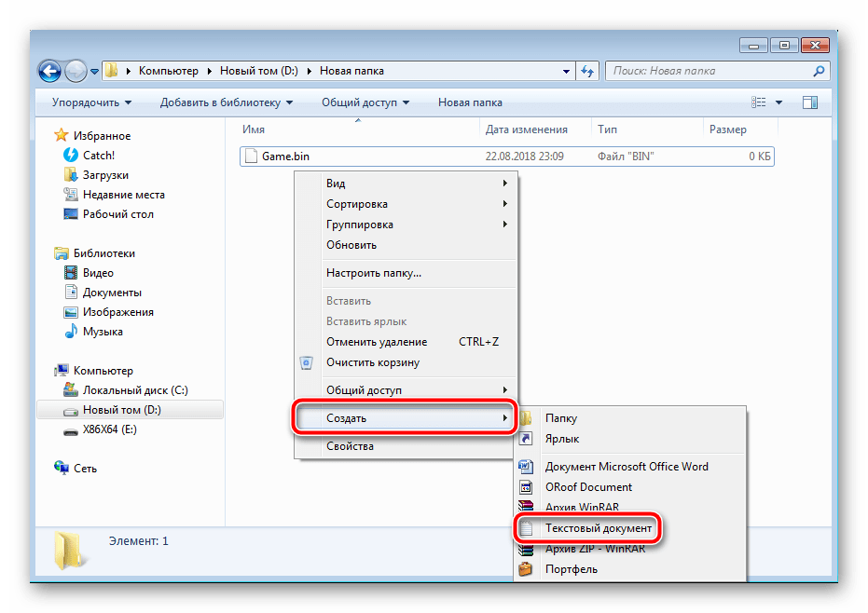868x613 pixels.
Task: Click the Back navigation arrow button
Action: pos(49,71)
